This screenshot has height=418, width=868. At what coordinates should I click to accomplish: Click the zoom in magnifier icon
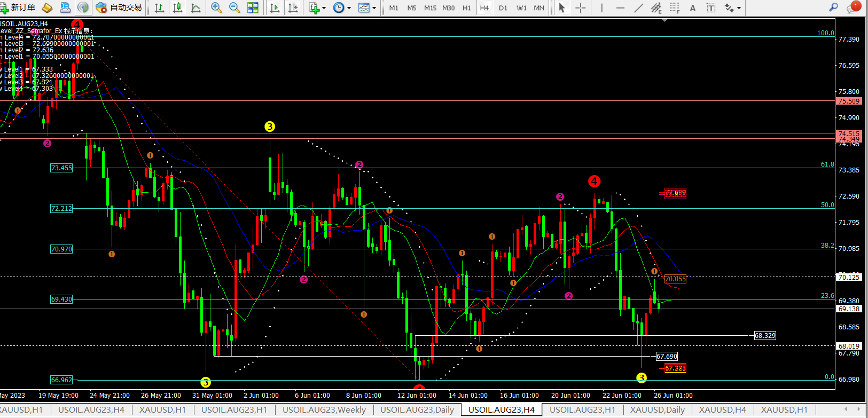[x=216, y=7]
